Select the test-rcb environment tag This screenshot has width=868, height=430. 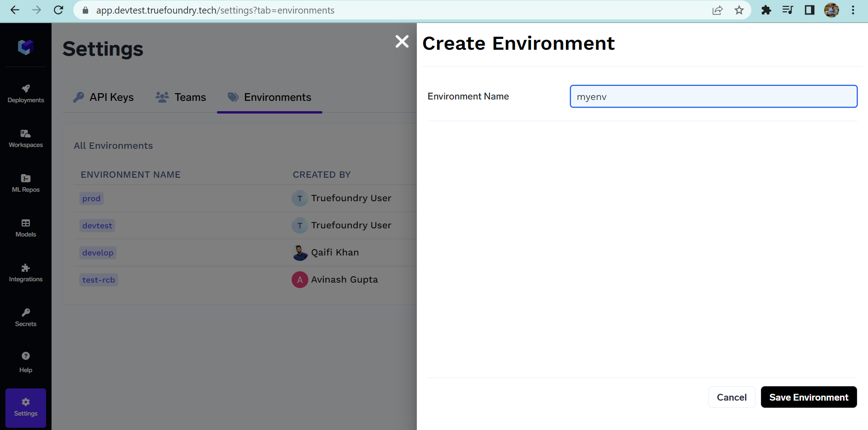(99, 280)
